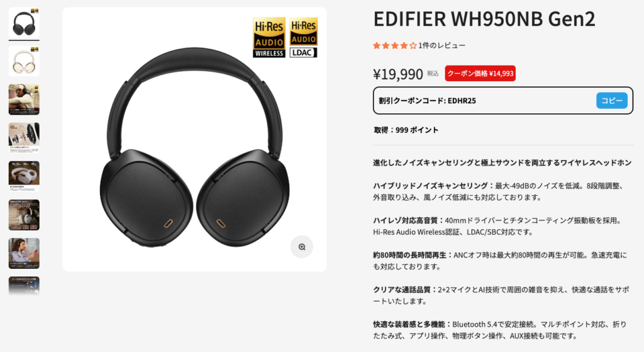Select the black headphones thumbnail
Viewport: 644px width, 352px height.
[x=25, y=23]
